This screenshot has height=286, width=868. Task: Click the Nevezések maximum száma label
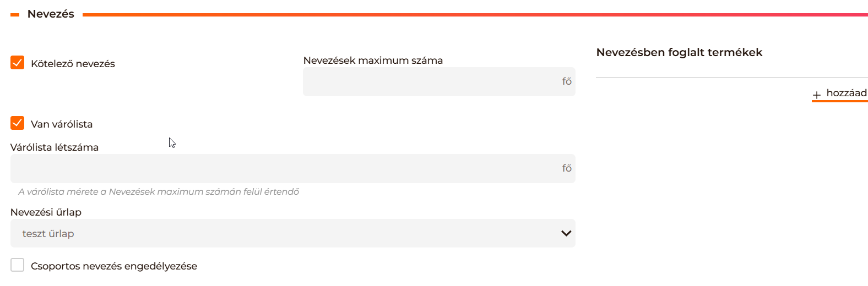coord(373,61)
